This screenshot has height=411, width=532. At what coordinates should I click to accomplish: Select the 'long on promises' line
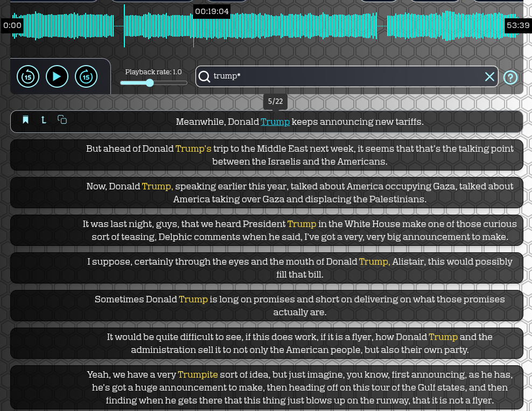[x=267, y=305]
